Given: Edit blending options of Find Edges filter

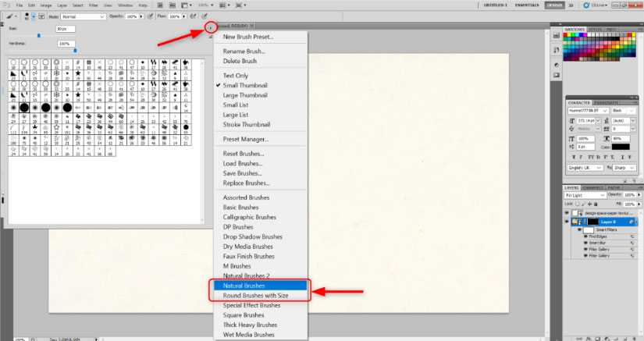Looking at the screenshot, I should (632, 236).
